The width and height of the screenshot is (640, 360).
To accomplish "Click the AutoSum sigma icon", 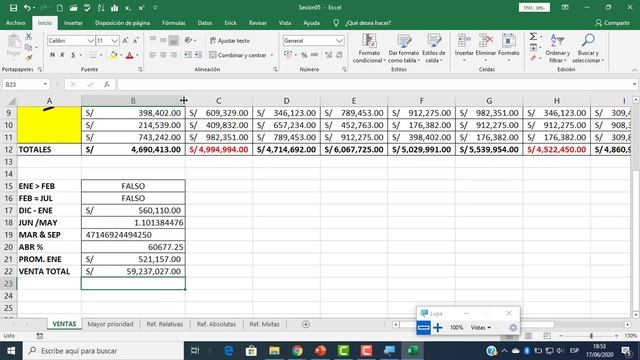I will click(533, 37).
